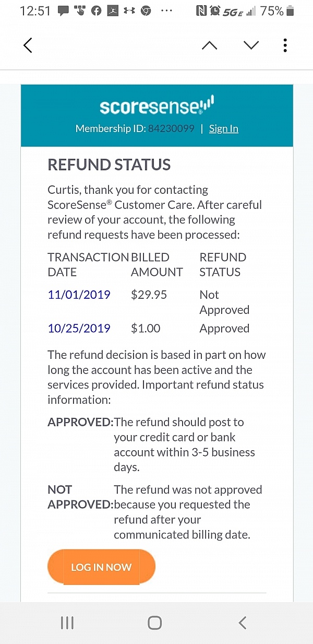Screen dimensions: 313x644
Task: Tap the Under Armour notification icon
Action: pos(129,11)
